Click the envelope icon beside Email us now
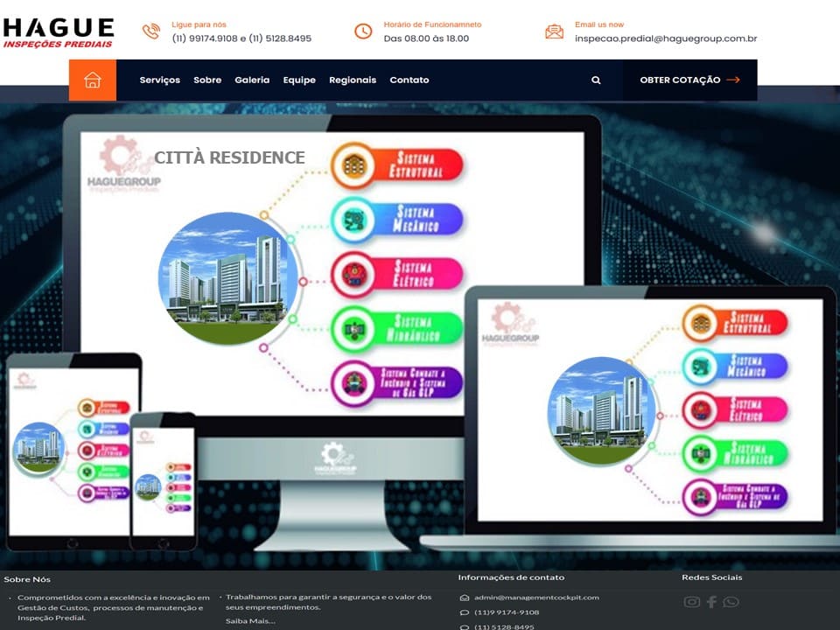The width and height of the screenshot is (840, 630). pyautogui.click(x=555, y=31)
